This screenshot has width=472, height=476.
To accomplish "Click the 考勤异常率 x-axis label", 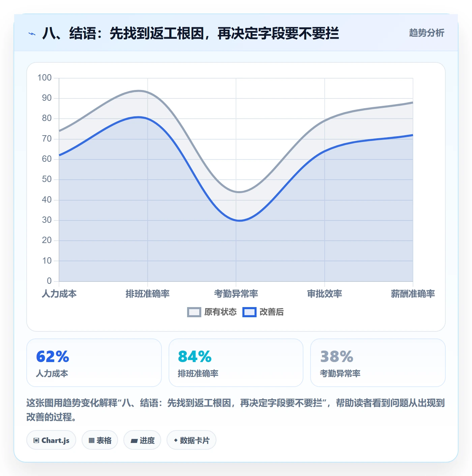I will click(x=236, y=294).
